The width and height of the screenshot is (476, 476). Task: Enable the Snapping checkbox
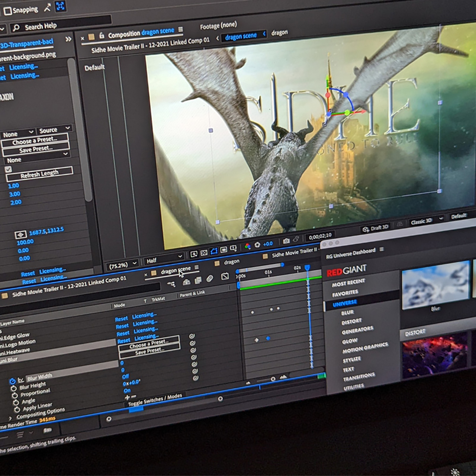tap(7, 11)
